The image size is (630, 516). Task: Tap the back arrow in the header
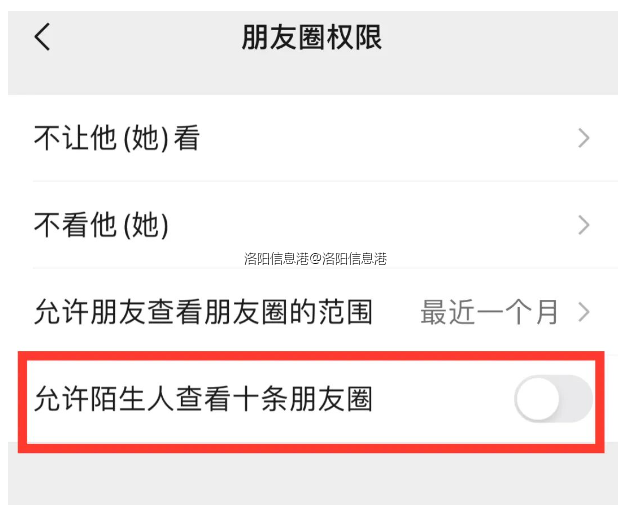click(x=42, y=38)
